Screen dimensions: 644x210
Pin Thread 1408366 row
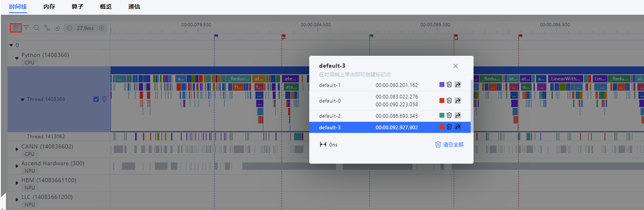[x=104, y=99]
